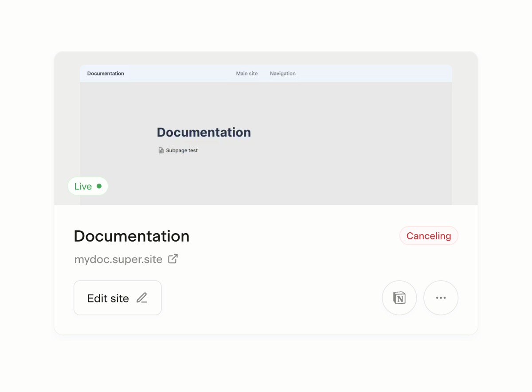Screen dimensions: 532x392
Task: Click the Documentation heading inside the preview
Action: pyautogui.click(x=203, y=132)
